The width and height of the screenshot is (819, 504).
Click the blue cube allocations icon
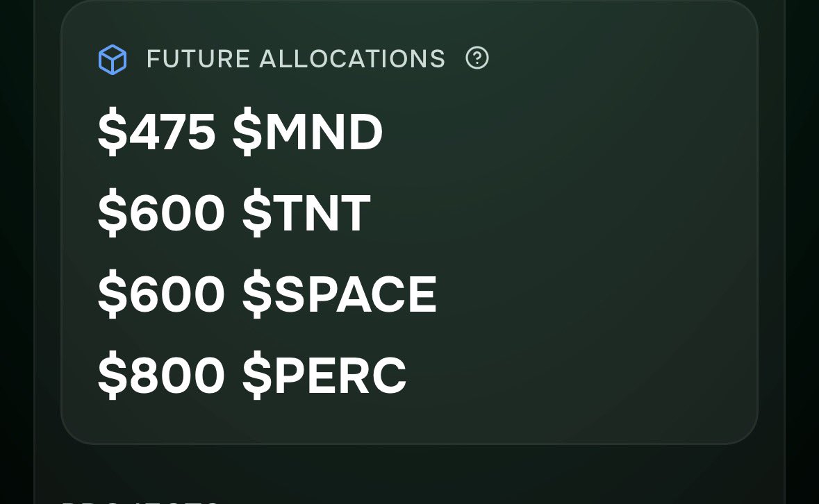(112, 60)
